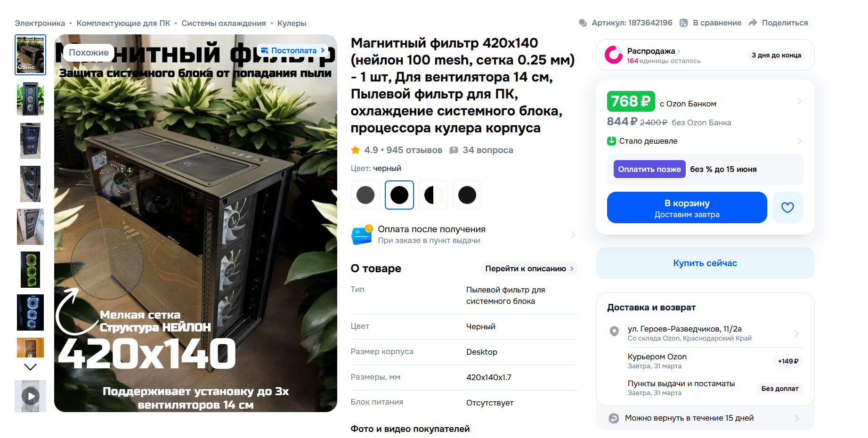Select the last black color swatch
This screenshot has height=438, width=868.
coord(467,195)
